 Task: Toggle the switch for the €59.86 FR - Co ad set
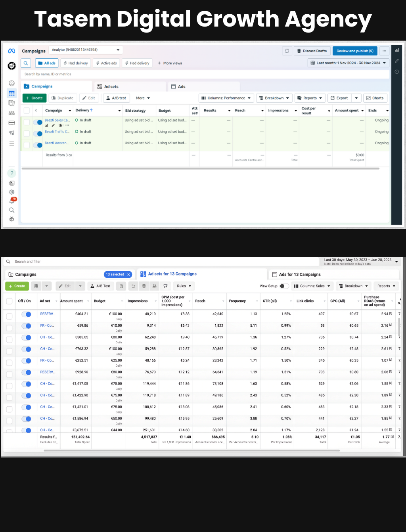pyautogui.click(x=26, y=326)
